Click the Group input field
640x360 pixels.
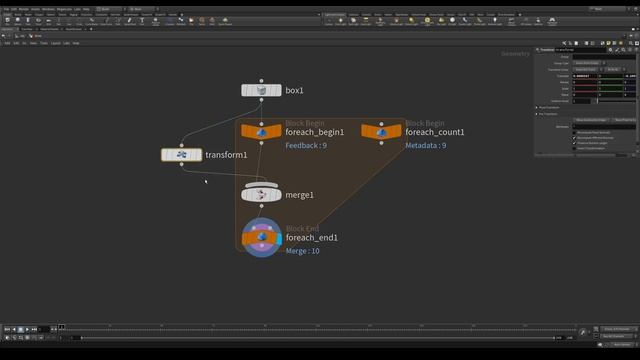[x=604, y=57]
